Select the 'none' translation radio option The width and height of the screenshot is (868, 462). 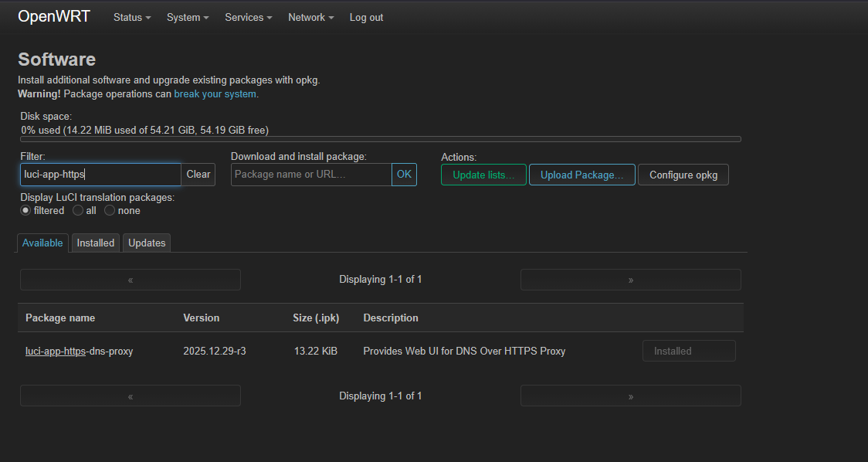pos(110,210)
